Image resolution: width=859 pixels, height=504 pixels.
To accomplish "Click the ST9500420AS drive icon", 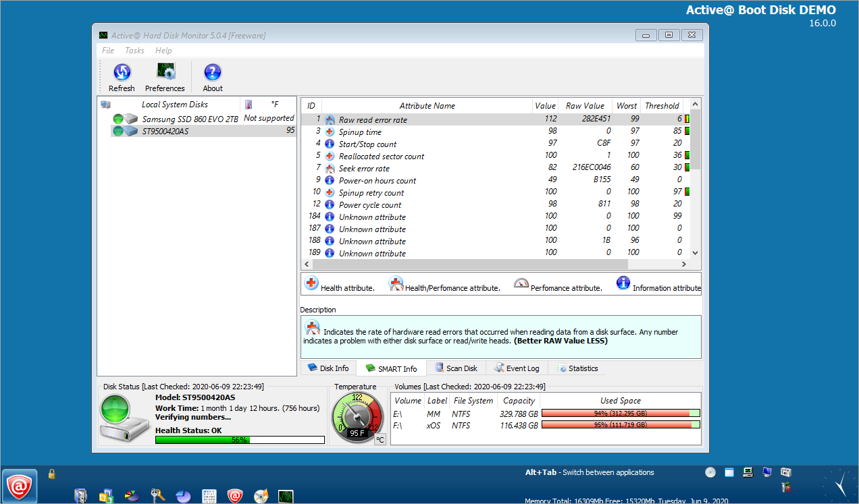I will click(x=125, y=131).
